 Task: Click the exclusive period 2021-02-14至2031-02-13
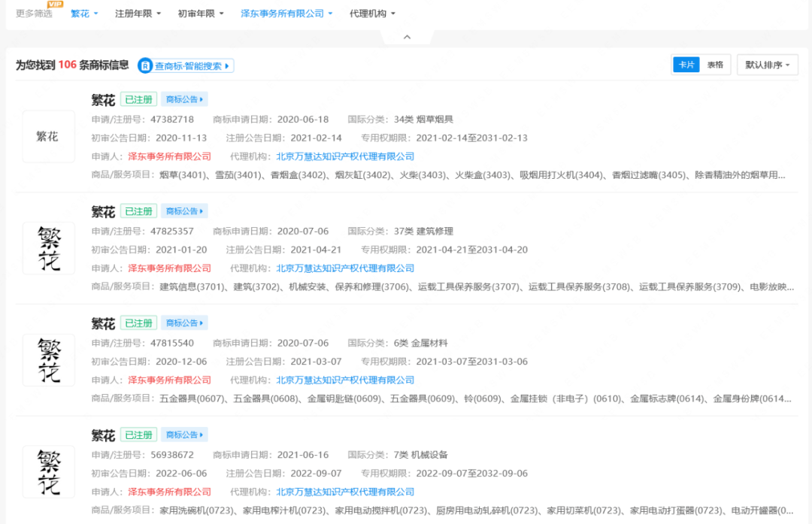(x=471, y=138)
